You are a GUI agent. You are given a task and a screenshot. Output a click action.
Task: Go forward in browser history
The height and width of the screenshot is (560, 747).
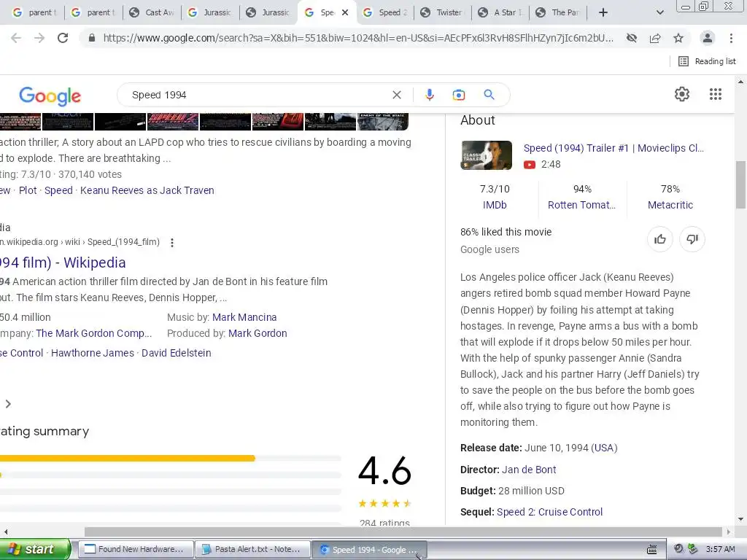pyautogui.click(x=39, y=38)
